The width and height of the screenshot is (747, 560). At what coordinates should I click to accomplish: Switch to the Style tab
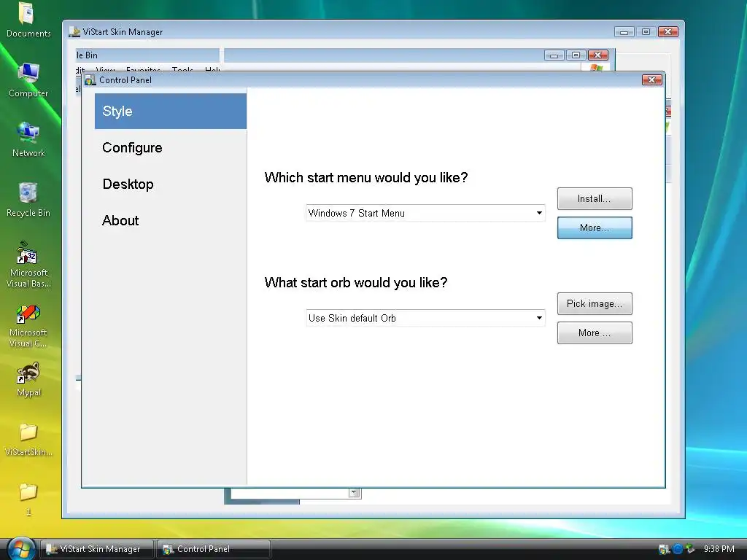pyautogui.click(x=171, y=111)
